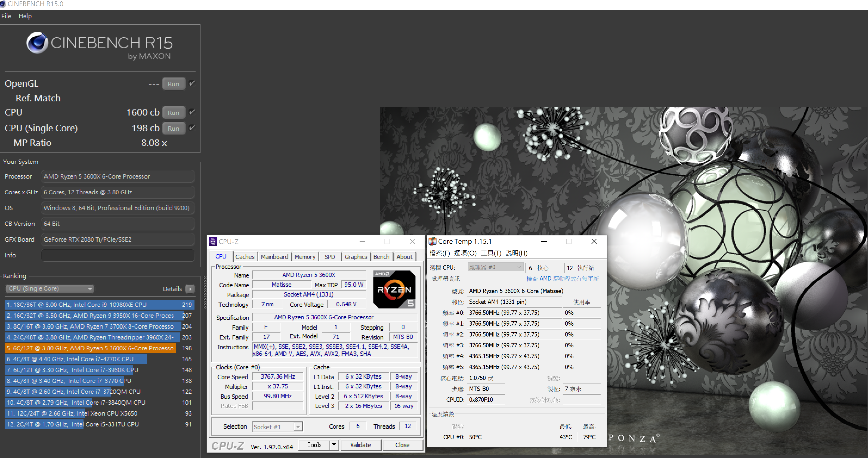Image resolution: width=868 pixels, height=458 pixels.
Task: Click the Multiplier value x 37.75
Action: tap(278, 386)
